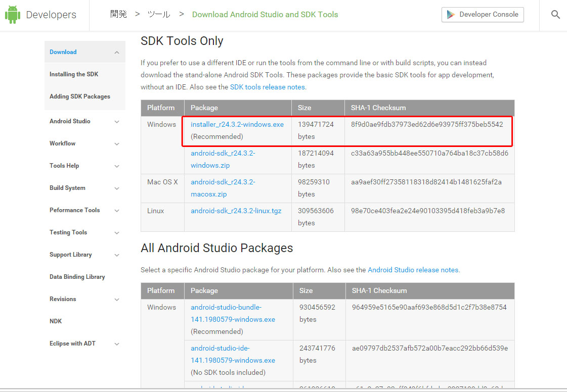Click the Developer Console button

(x=483, y=15)
